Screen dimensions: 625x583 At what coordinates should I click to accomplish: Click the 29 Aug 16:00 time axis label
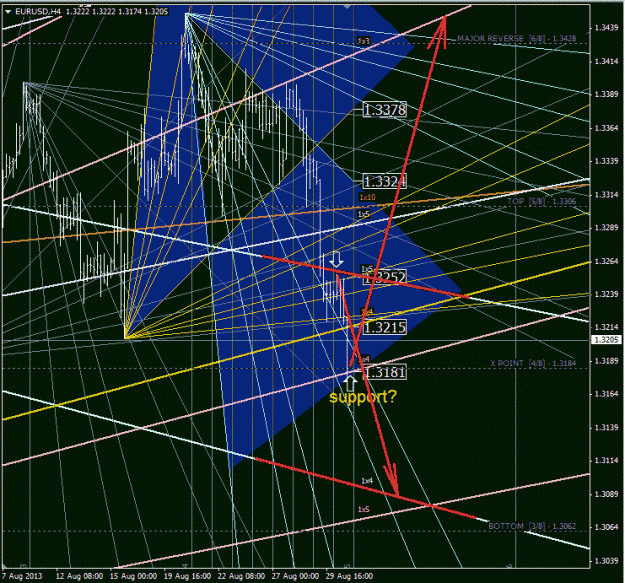tap(349, 576)
